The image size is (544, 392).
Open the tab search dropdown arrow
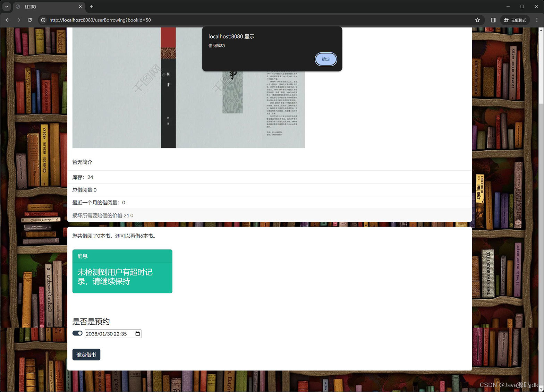coord(7,7)
